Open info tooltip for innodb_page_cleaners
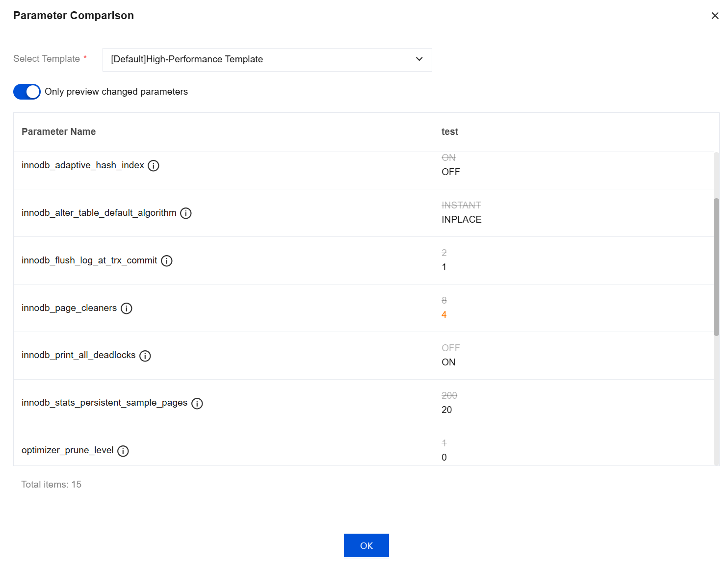The image size is (728, 568). (127, 309)
